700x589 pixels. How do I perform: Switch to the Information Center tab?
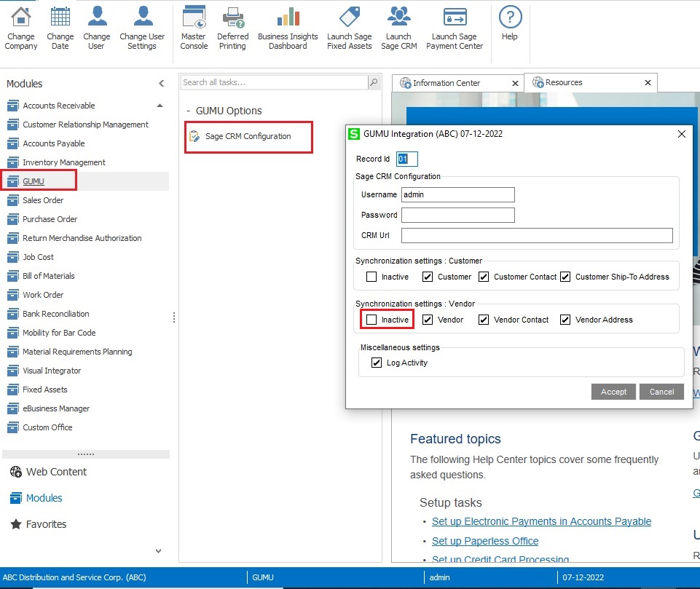pos(447,83)
